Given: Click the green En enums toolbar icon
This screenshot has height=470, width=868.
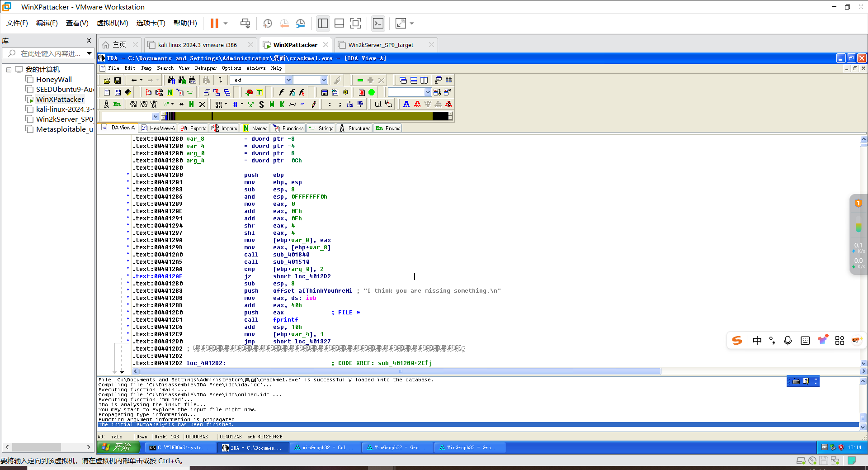Looking at the screenshot, I should (117, 104).
